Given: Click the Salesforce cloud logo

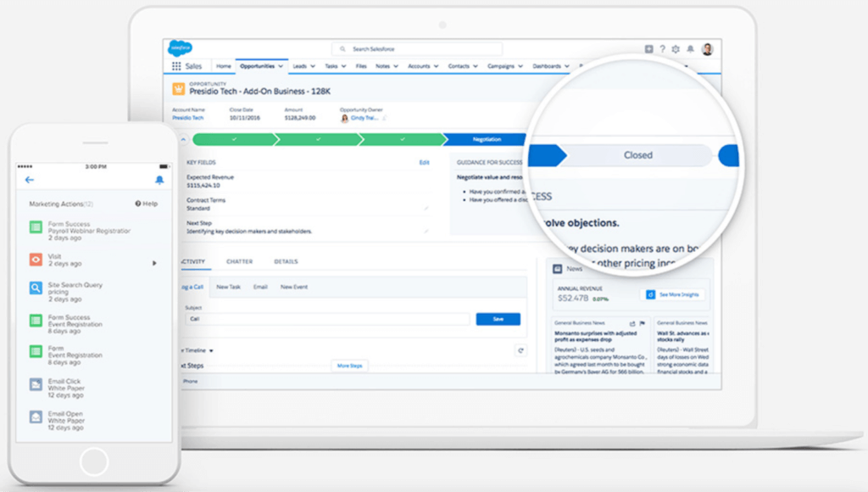Looking at the screenshot, I should point(180,48).
